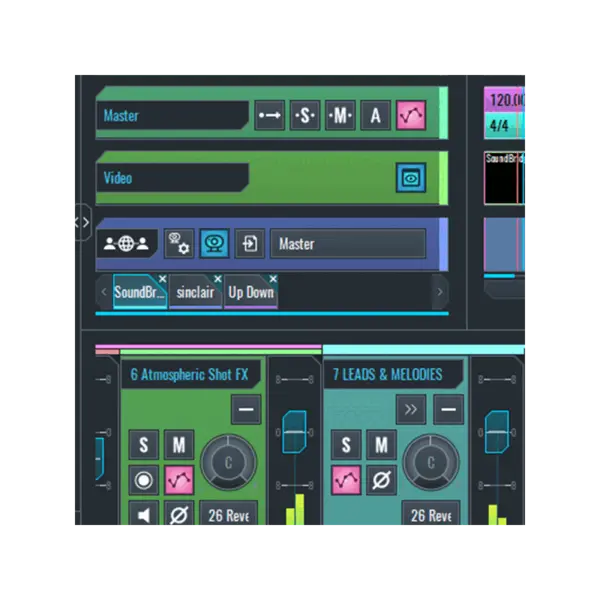Toggle the Video track preview eye icon

coord(411,178)
